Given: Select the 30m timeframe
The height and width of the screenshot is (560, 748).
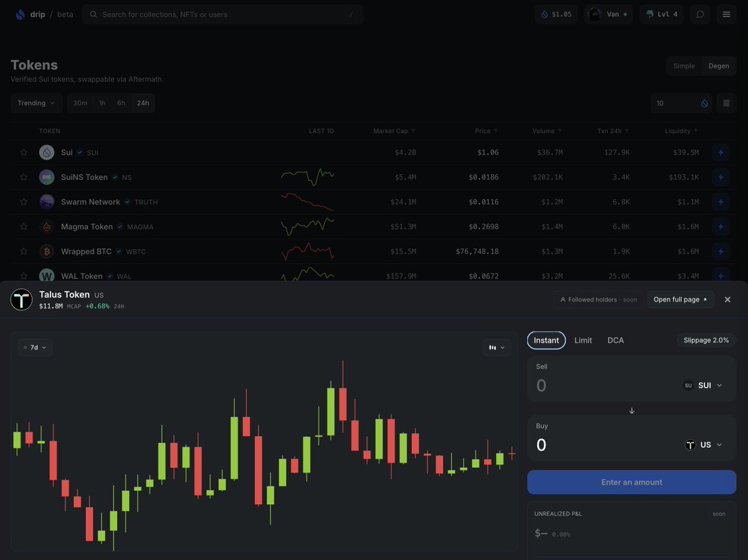Looking at the screenshot, I should click(x=80, y=103).
